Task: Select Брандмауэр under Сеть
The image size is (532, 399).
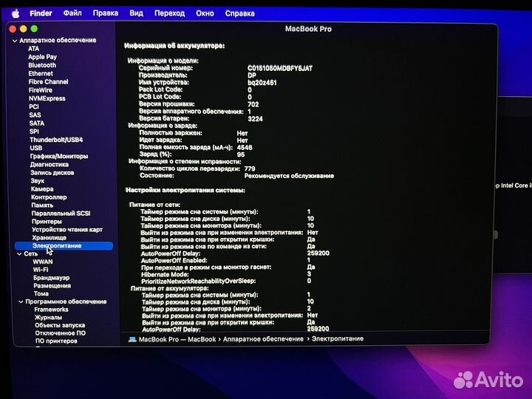Action: (x=51, y=278)
